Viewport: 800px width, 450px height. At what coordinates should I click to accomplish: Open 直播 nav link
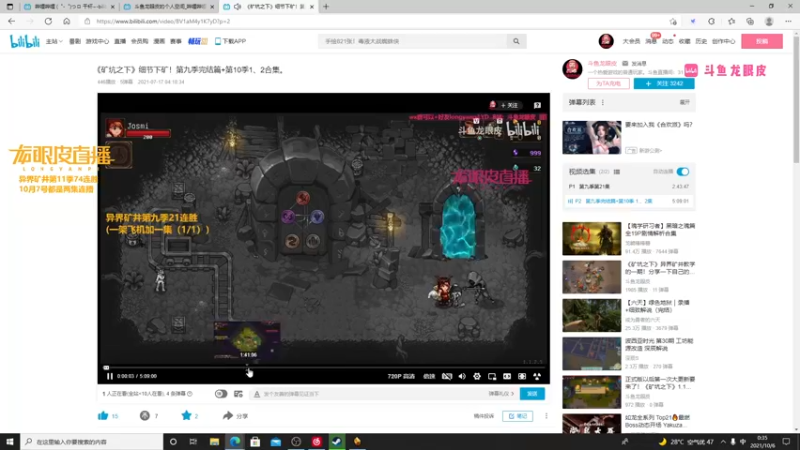(x=120, y=41)
